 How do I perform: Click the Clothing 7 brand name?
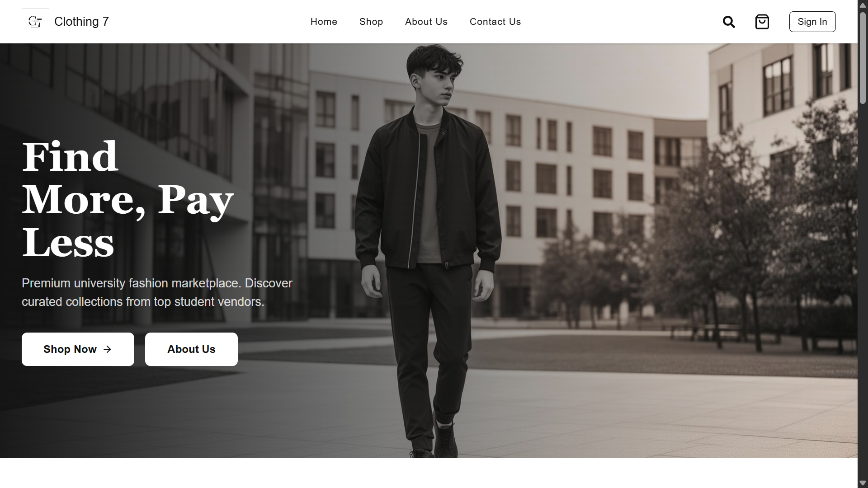click(x=81, y=22)
